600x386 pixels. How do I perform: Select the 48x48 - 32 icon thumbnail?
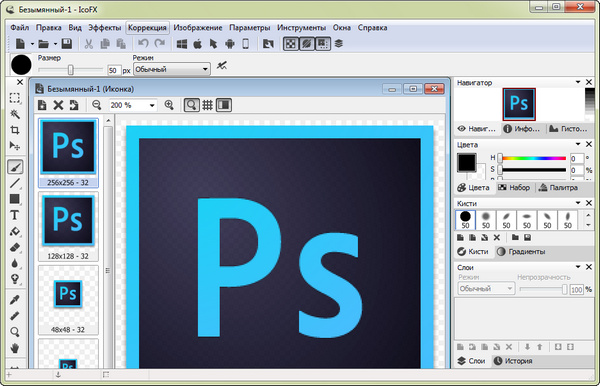click(x=68, y=300)
